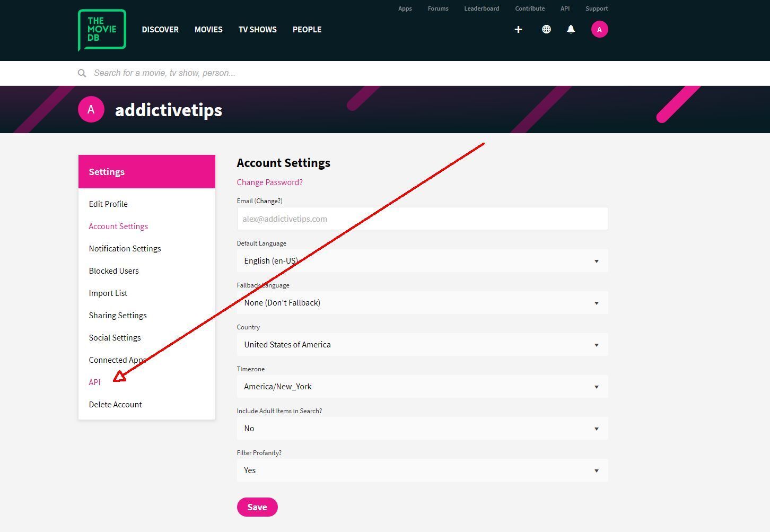This screenshot has height=532, width=770.
Task: Click the pink user avatar in header
Action: click(599, 30)
